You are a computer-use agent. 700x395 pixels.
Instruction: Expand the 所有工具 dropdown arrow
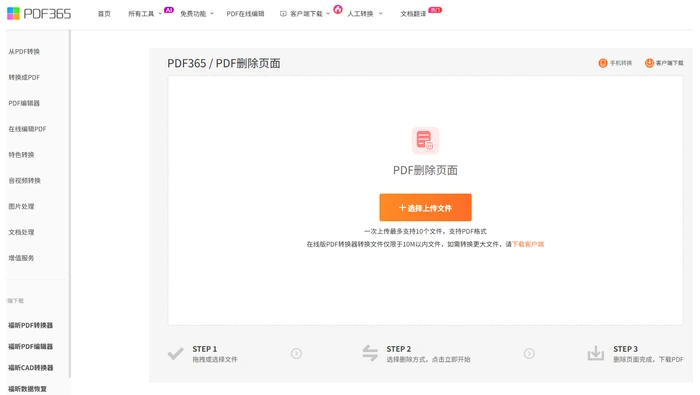pyautogui.click(x=160, y=14)
